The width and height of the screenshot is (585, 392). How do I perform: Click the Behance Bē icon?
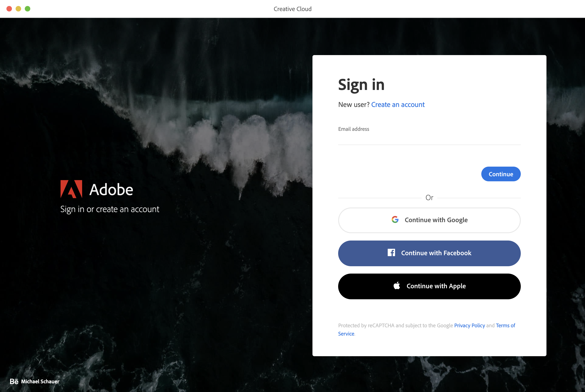pos(14,381)
